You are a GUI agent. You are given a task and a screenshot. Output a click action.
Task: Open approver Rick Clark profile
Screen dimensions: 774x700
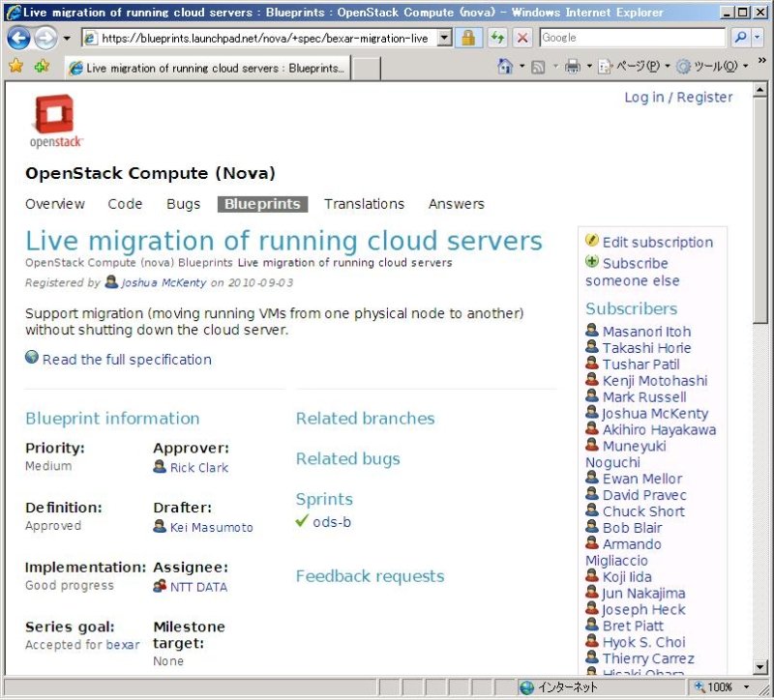[199, 468]
